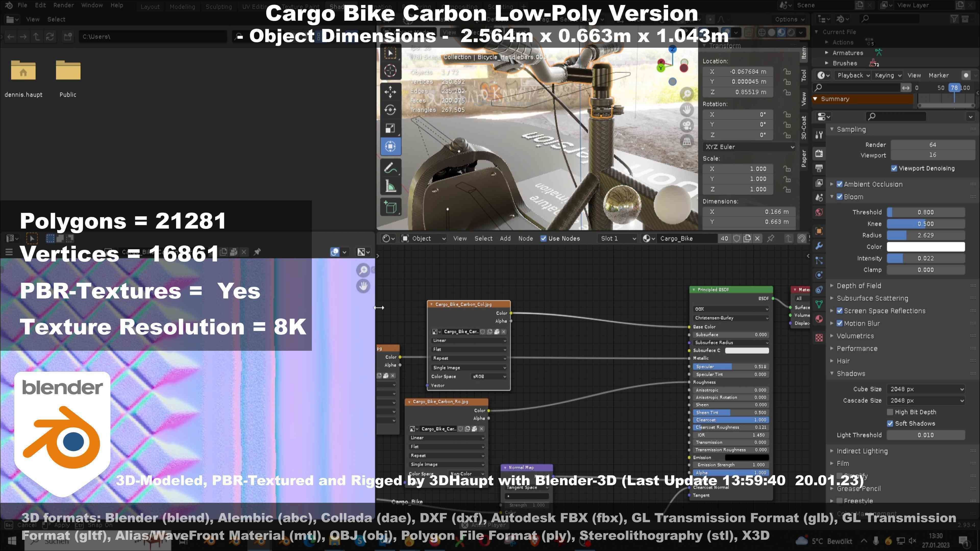
Task: Open Keying popover in timeline
Action: 888,75
